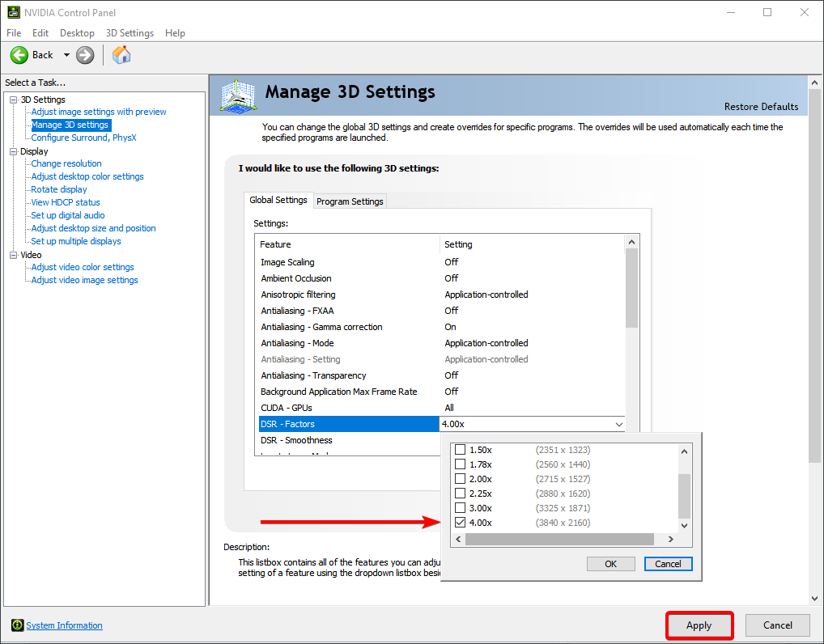Open the DSR Factors dropdown arrow
The width and height of the screenshot is (824, 644).
pyautogui.click(x=619, y=424)
